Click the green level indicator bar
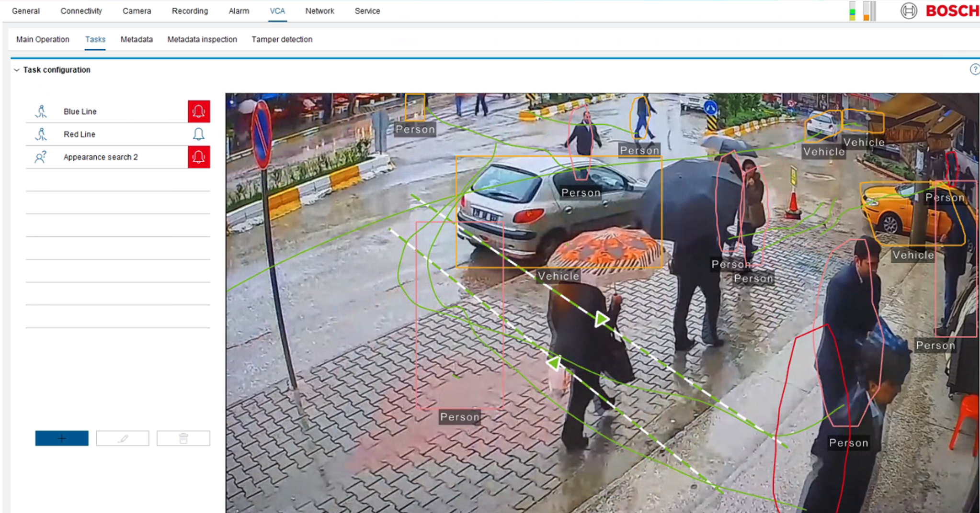The height and width of the screenshot is (513, 980). tap(852, 11)
